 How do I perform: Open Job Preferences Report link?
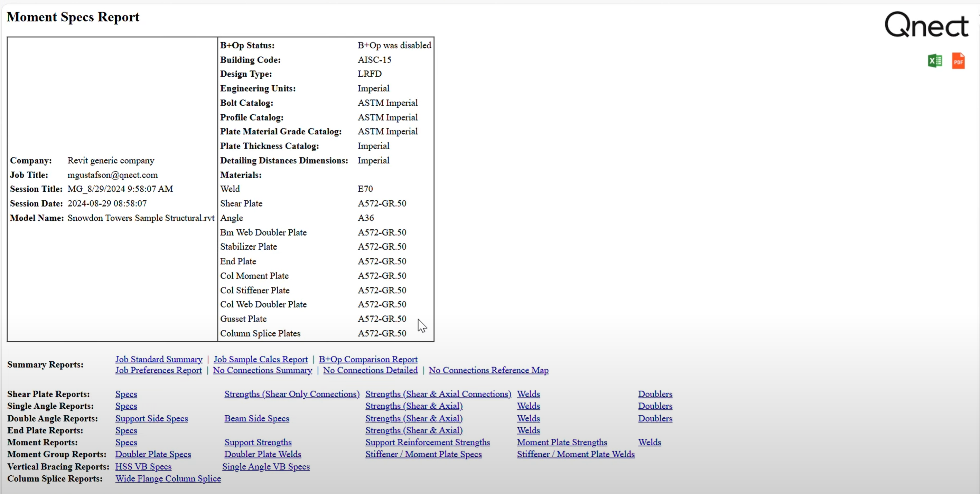158,370
